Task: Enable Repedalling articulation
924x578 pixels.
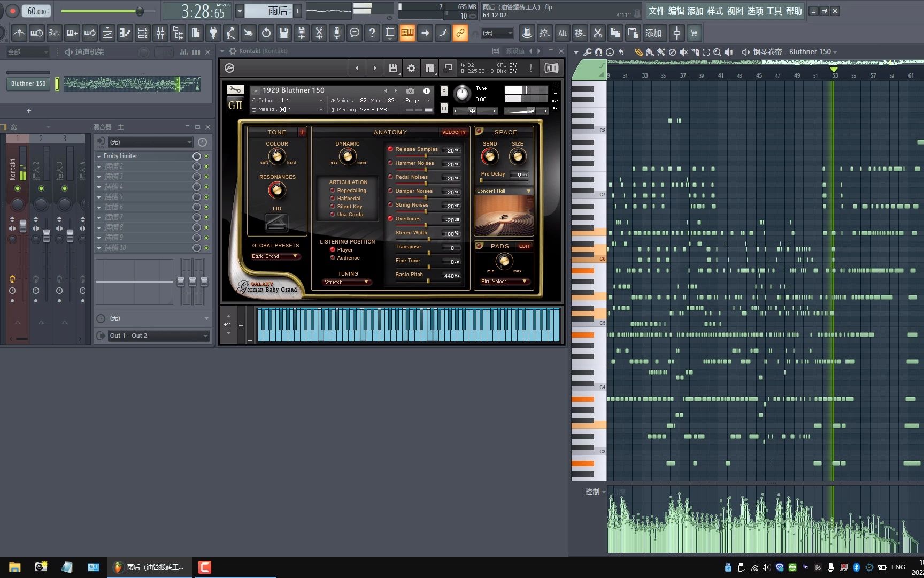Action: coord(333,191)
